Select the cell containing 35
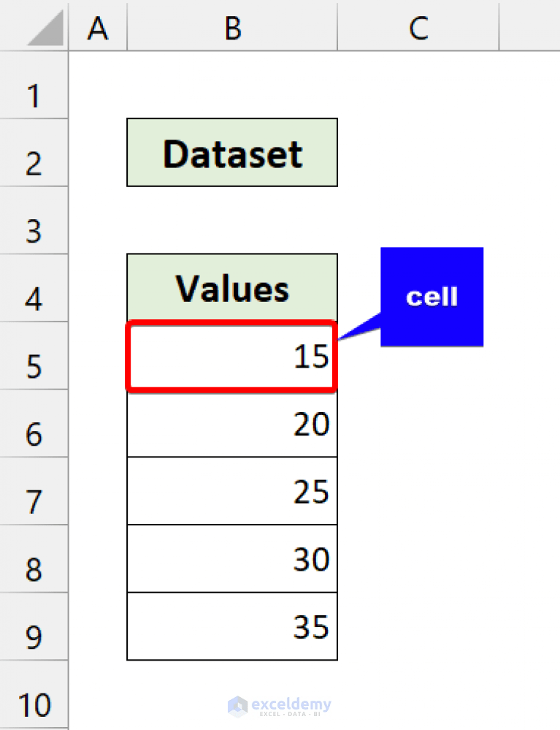This screenshot has height=730, width=560. point(231,626)
